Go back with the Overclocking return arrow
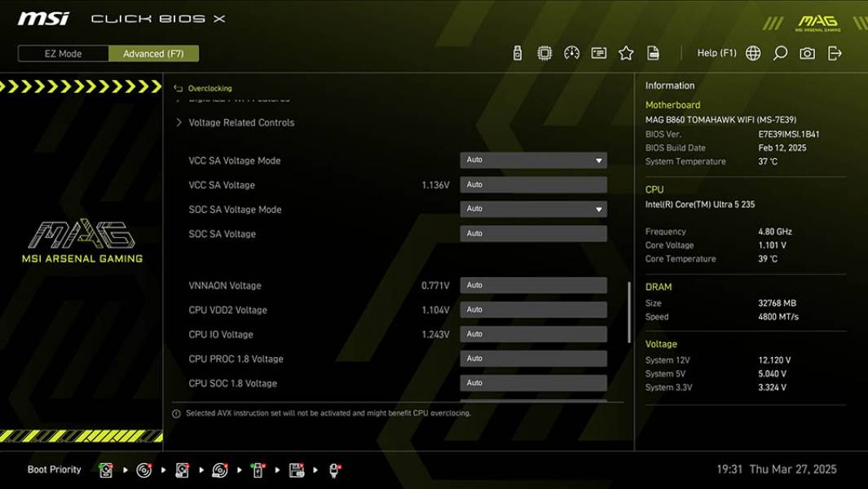868x489 pixels. pos(178,89)
